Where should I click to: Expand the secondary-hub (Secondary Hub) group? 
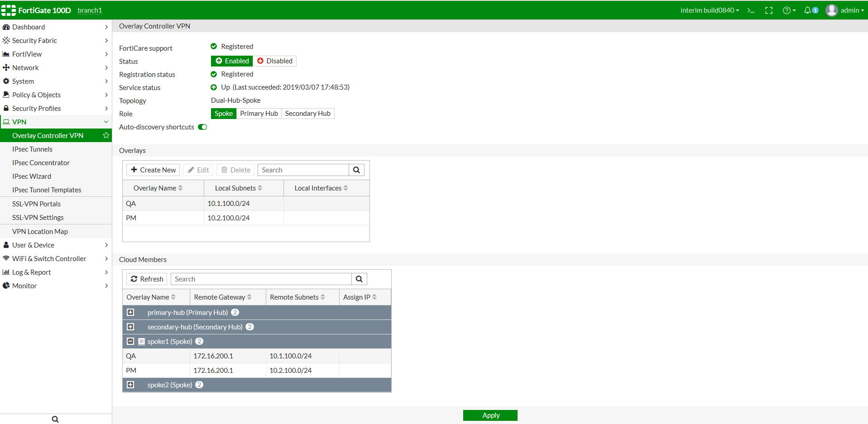coord(130,327)
